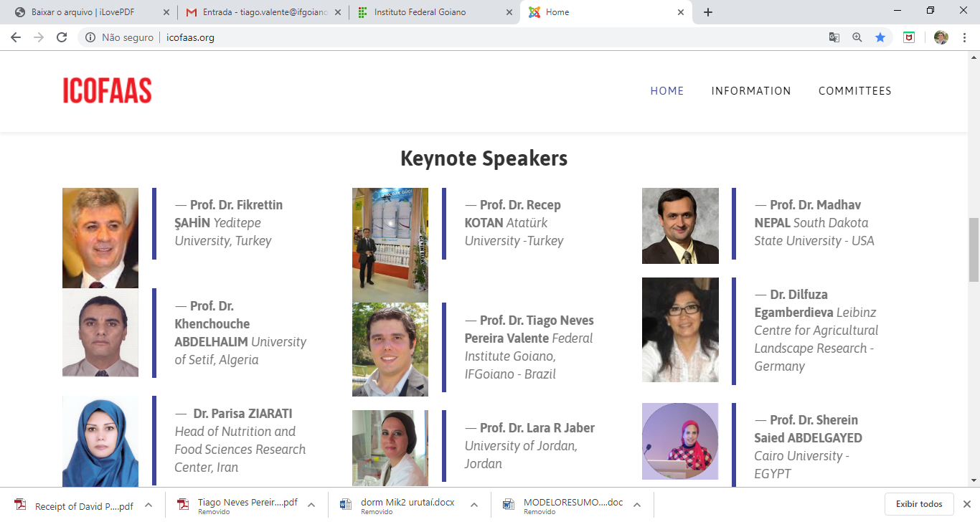Open the zoom magnifier icon in address bar
This screenshot has height=522, width=980.
click(857, 38)
